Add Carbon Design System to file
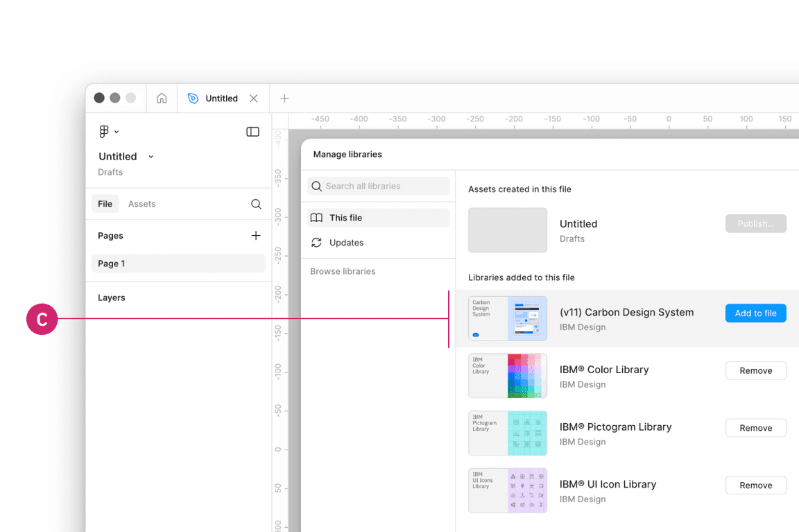The width and height of the screenshot is (799, 532). (x=755, y=314)
